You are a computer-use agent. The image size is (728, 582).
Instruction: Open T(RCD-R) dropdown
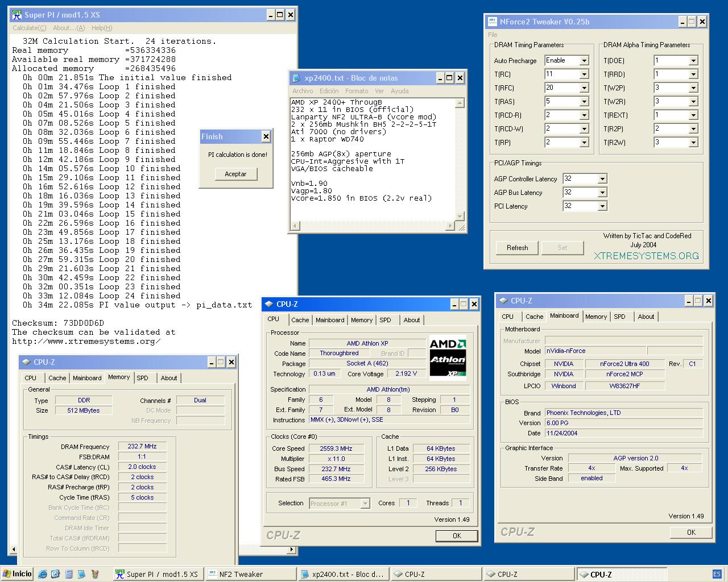[x=584, y=115]
